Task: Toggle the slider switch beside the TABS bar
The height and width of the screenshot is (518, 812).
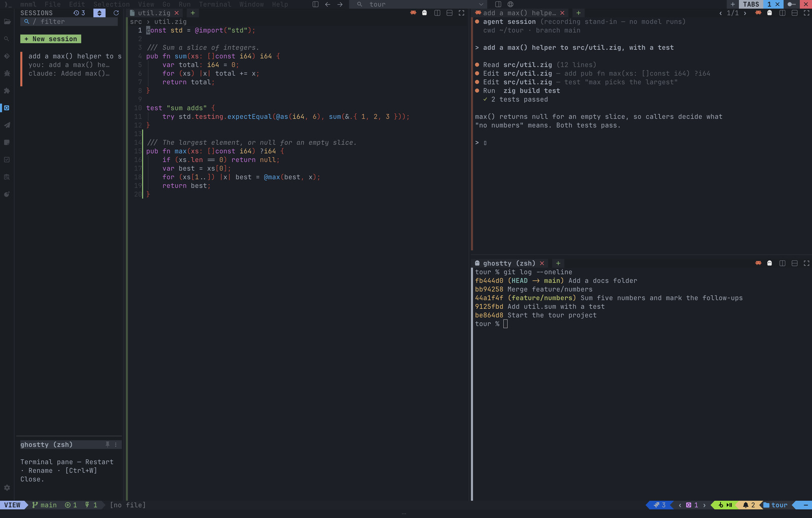Action: pos(792,4)
